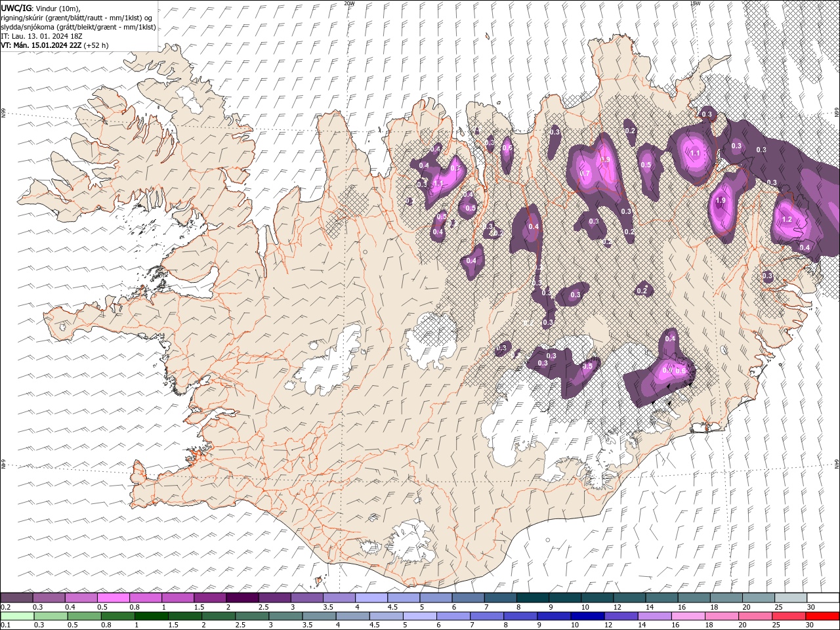
Task: Click the 7 swatch on the rain scale
Action: click(486, 616)
